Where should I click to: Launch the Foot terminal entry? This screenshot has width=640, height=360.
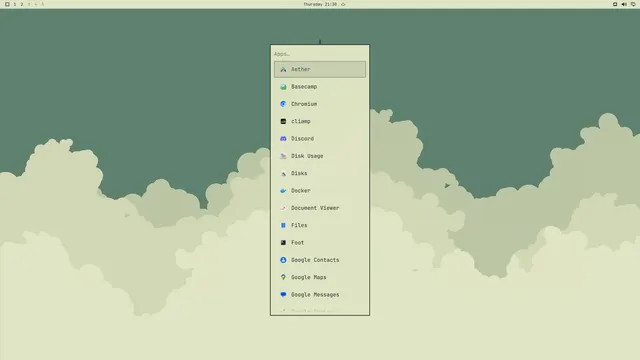320,242
